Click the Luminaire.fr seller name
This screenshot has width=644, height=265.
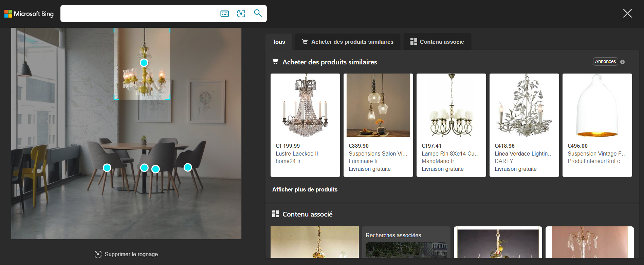[x=363, y=161]
